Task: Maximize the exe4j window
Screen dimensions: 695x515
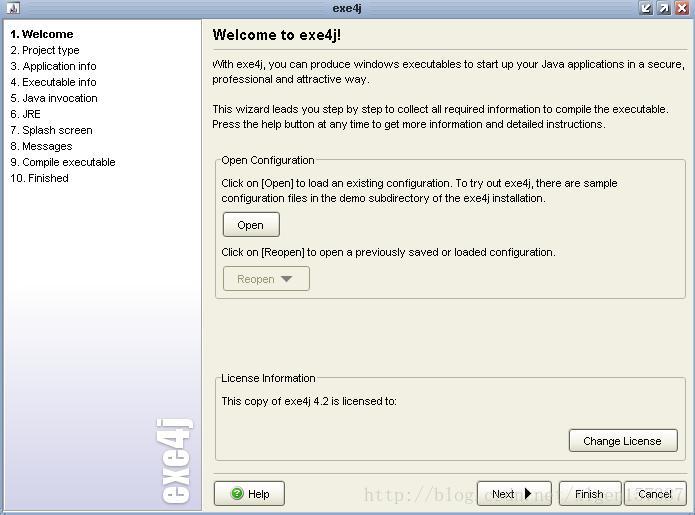Action: tap(664, 8)
